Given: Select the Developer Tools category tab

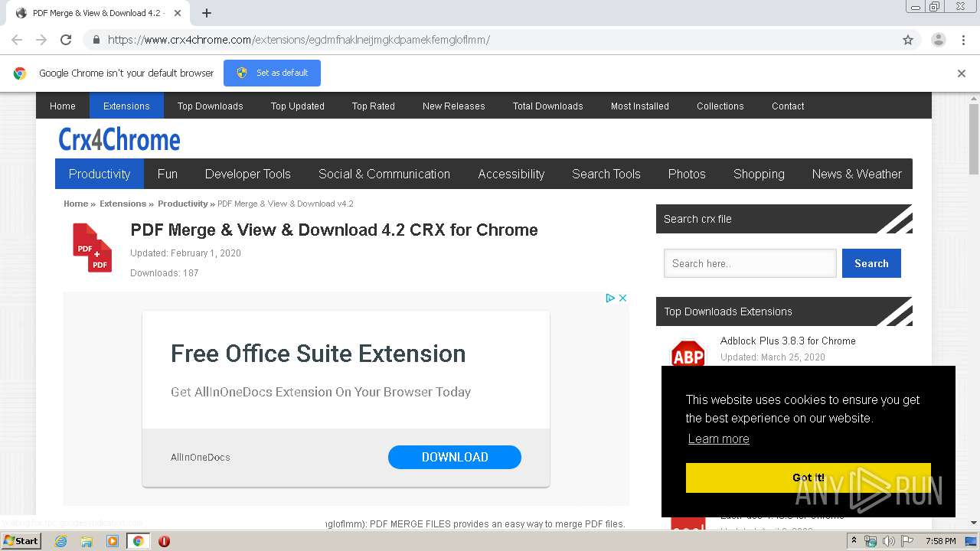Looking at the screenshot, I should [248, 174].
